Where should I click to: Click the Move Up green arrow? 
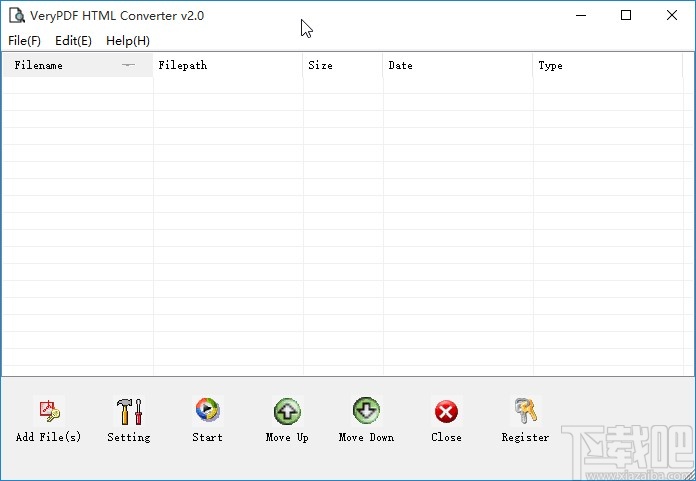click(287, 411)
